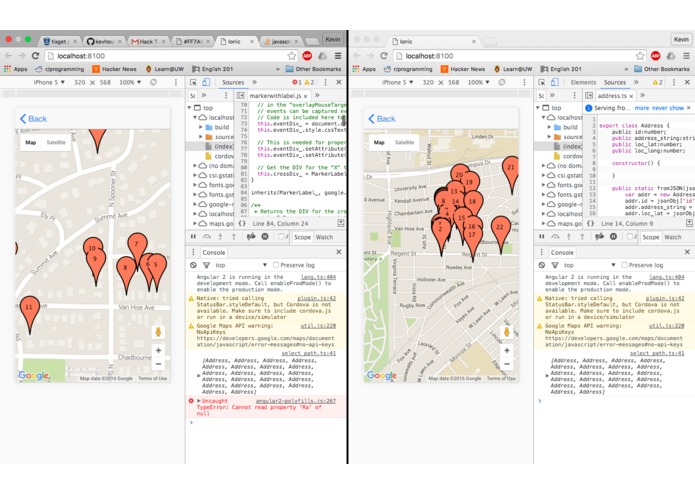Enable Preserve log checkbox in right console
695x494 pixels.
(x=624, y=265)
